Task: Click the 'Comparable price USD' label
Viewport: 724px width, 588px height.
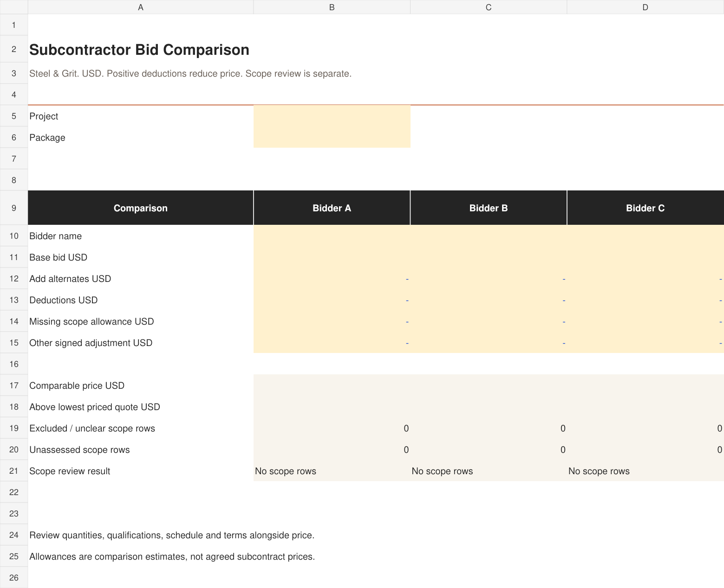Action: click(77, 385)
